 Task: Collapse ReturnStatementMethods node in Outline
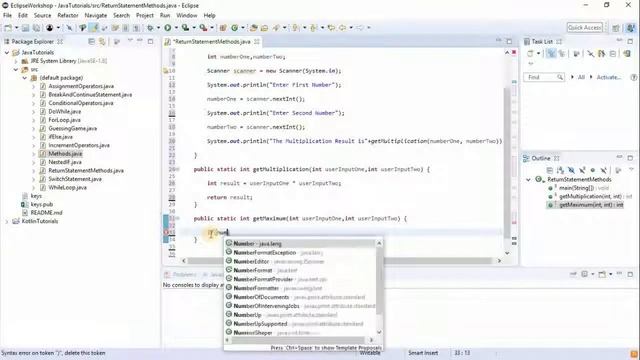click(529, 179)
